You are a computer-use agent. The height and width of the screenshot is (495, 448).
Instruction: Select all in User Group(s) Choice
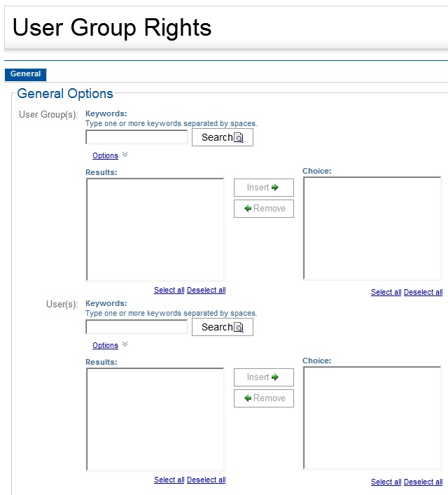pyautogui.click(x=386, y=293)
